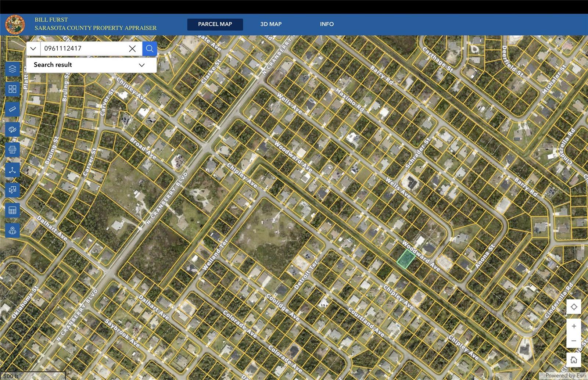Expand the Search result panel
The height and width of the screenshot is (380, 588).
click(92, 65)
